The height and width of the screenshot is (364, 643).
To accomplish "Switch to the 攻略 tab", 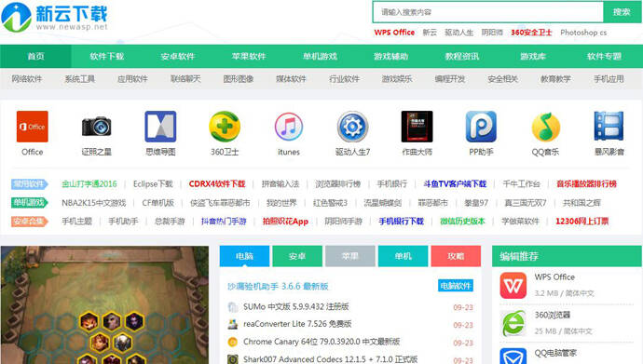I will click(456, 256).
